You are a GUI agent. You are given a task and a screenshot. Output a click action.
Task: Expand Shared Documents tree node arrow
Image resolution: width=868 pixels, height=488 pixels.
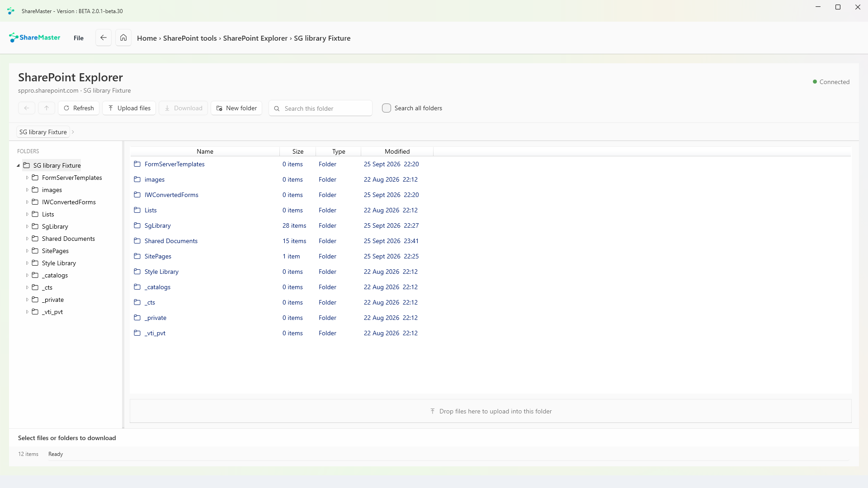pos(27,239)
